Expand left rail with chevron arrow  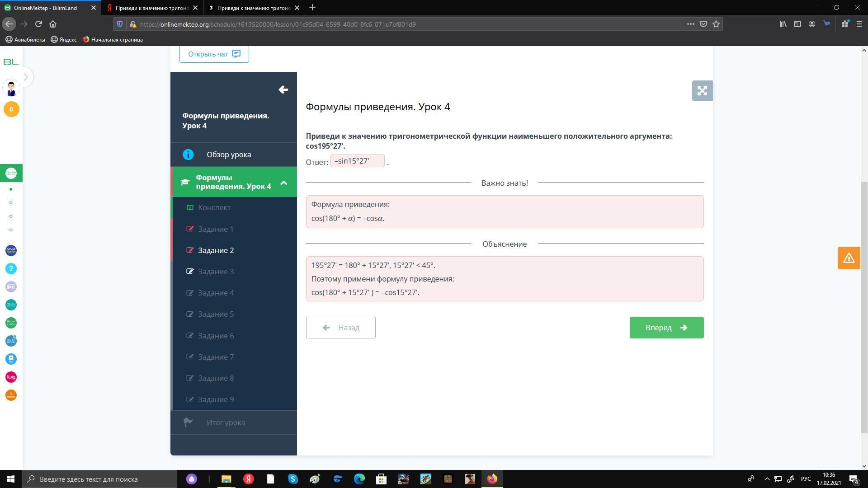[x=26, y=77]
